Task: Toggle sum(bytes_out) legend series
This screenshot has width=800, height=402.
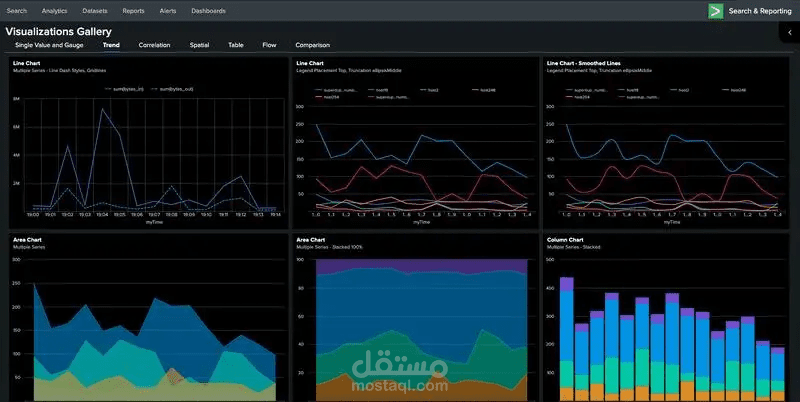Action: click(172, 89)
